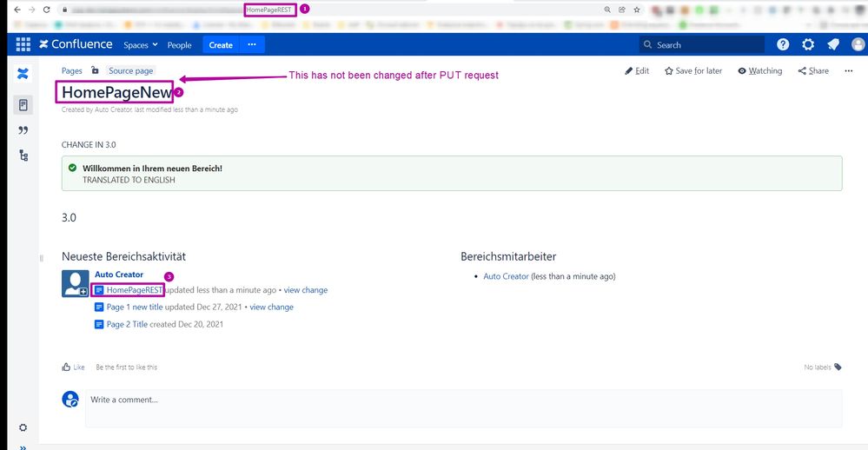The width and height of the screenshot is (868, 450).
Task: Open the page more actions ellipsis
Action: 849,71
